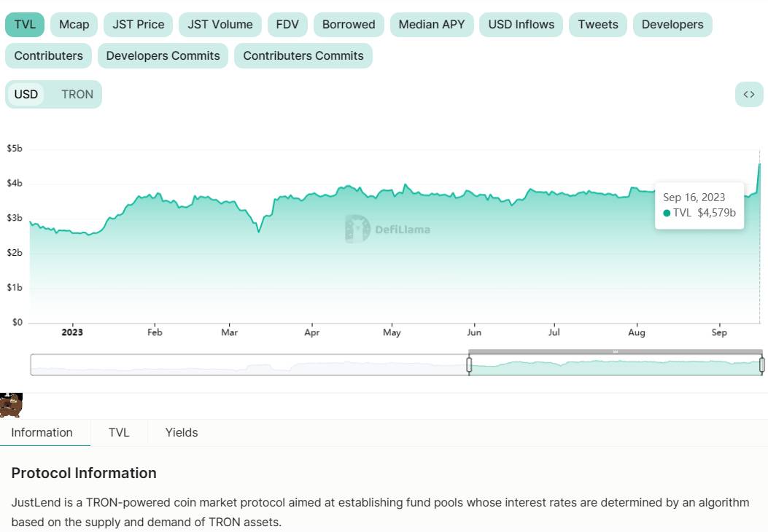Screen dimensions: 768x532
Task: Switch to the TVL tab
Action: click(x=119, y=433)
